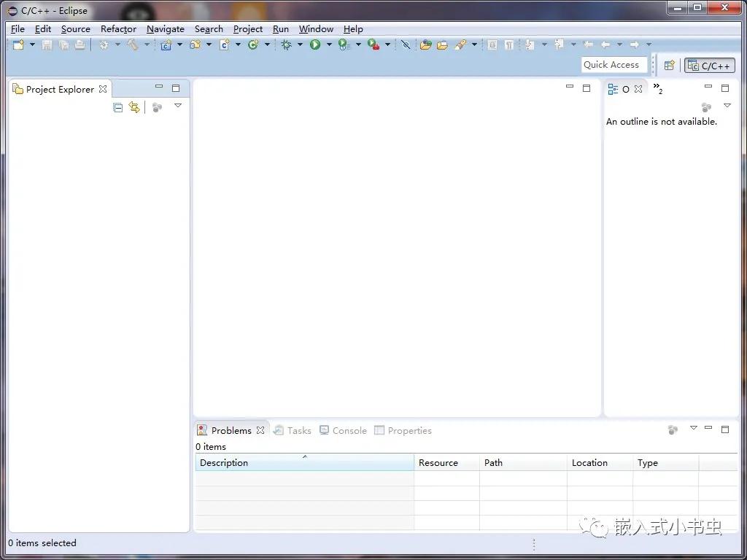Open the Refactor menu

(119, 29)
